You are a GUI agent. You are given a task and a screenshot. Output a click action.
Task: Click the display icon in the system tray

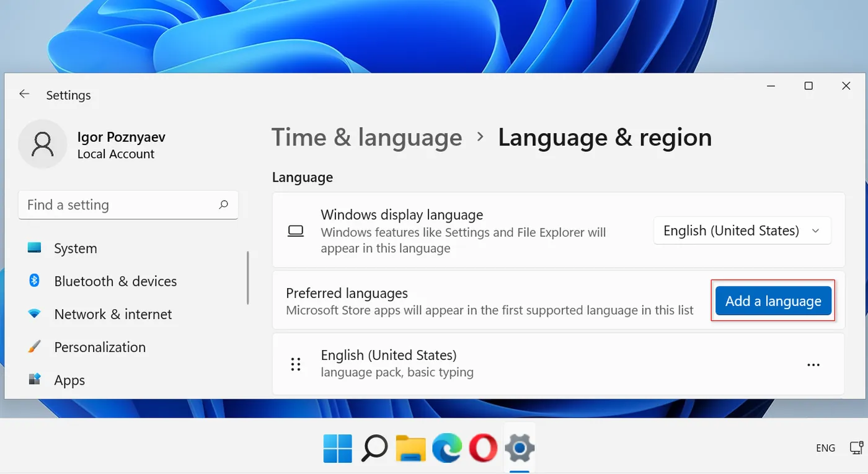[x=857, y=448]
